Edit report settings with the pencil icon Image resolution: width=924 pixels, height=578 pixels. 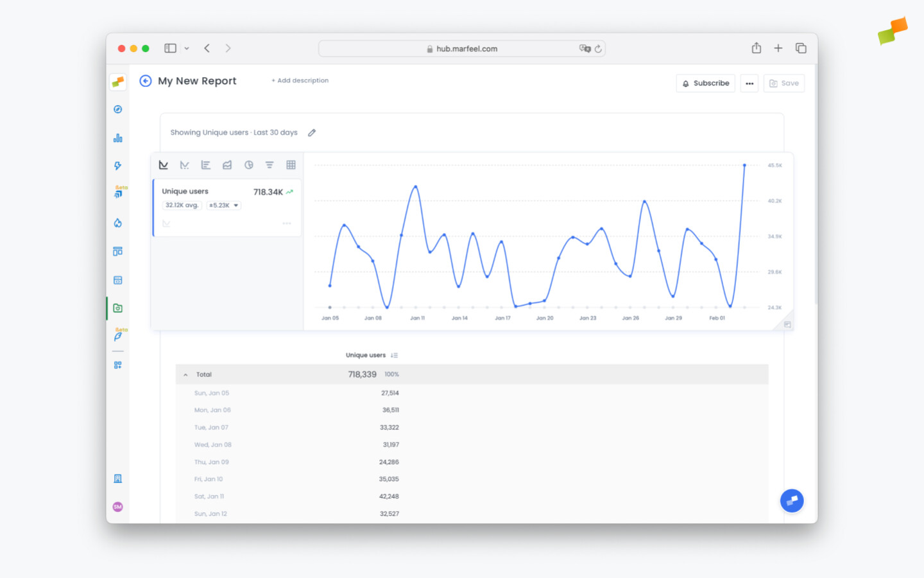pyautogui.click(x=312, y=133)
